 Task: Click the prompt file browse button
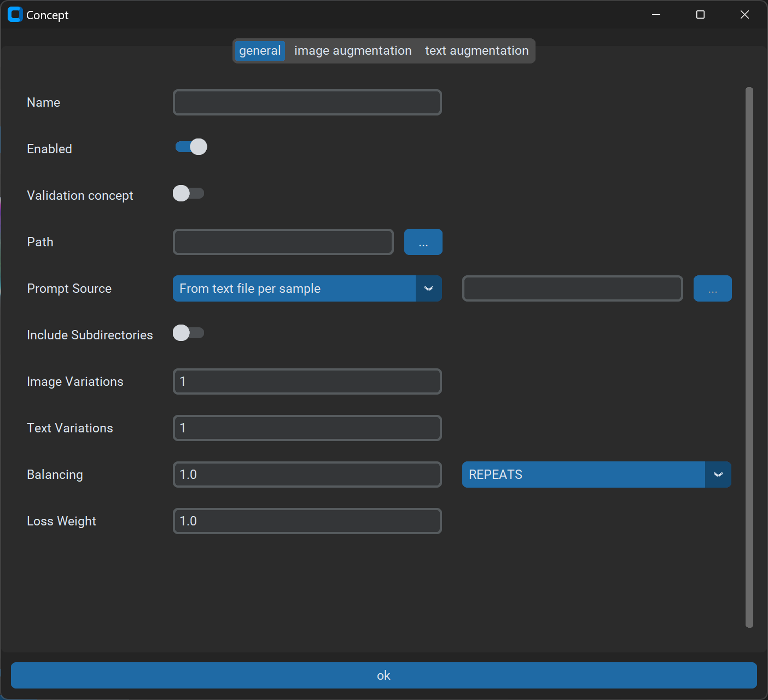coord(712,288)
